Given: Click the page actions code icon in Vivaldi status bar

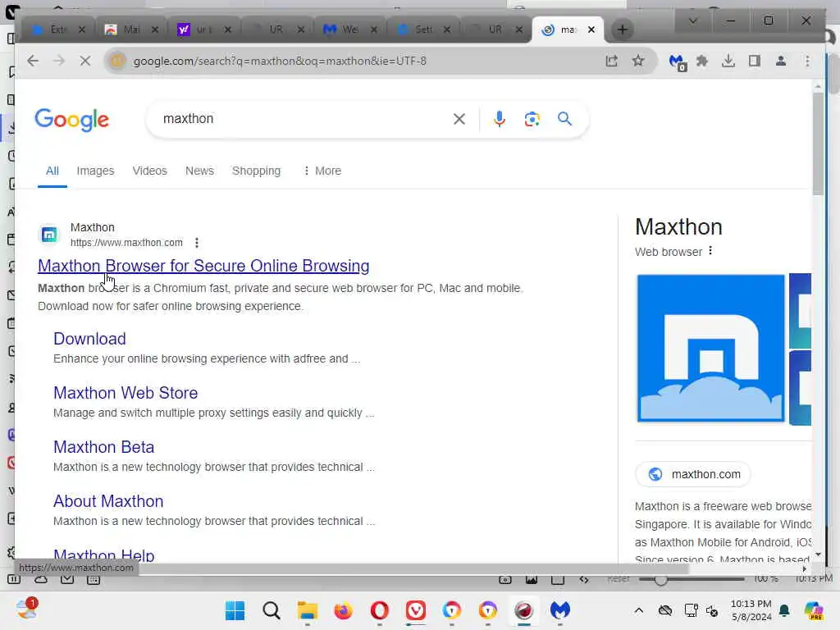Looking at the screenshot, I should click(584, 580).
